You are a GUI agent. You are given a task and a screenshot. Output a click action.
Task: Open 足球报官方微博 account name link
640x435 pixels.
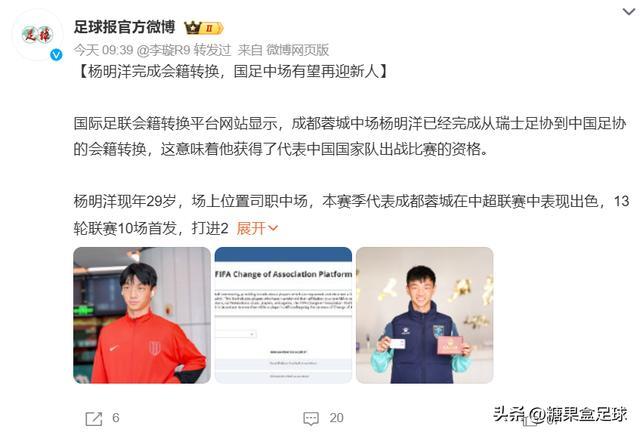[x=124, y=27]
